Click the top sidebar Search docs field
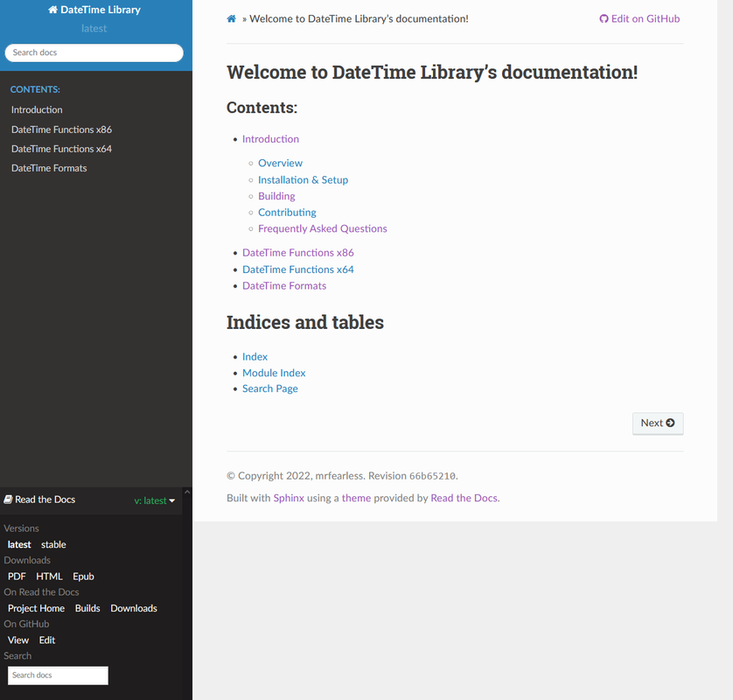Image resolution: width=733 pixels, height=700 pixels. (x=94, y=52)
